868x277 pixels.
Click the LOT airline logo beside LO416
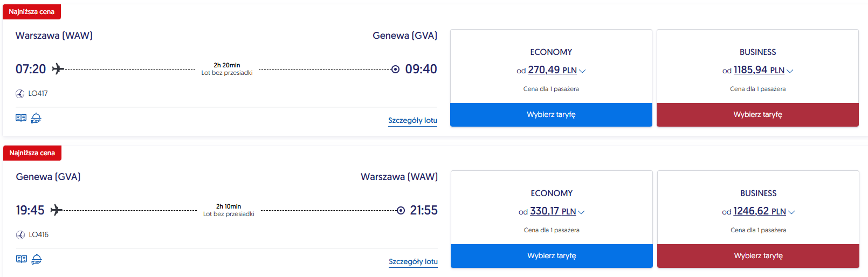coord(20,235)
